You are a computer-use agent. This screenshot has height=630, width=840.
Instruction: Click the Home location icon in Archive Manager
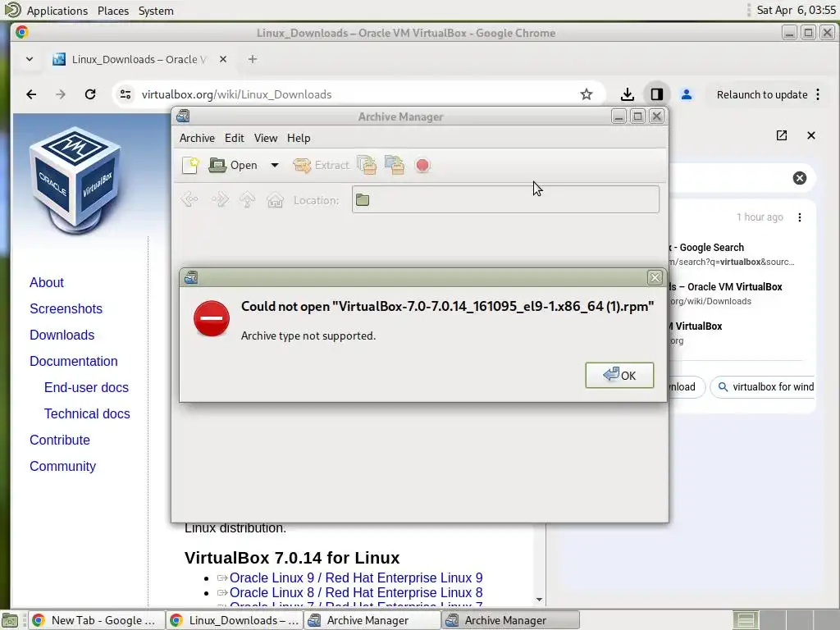click(x=275, y=200)
